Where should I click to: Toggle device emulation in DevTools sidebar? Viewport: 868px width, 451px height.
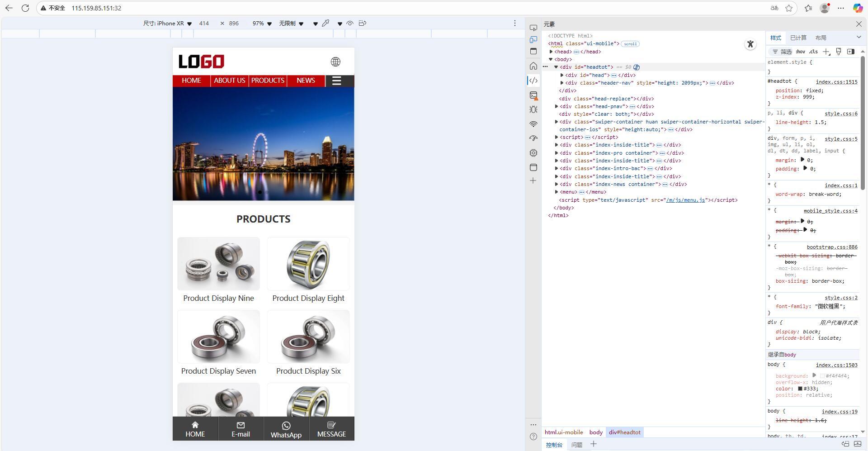pos(533,40)
